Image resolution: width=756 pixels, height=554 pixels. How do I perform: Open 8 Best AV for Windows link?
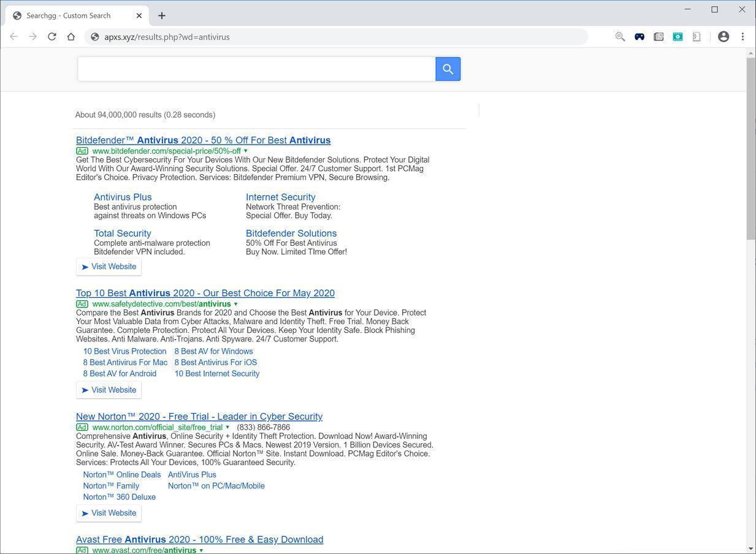click(214, 351)
